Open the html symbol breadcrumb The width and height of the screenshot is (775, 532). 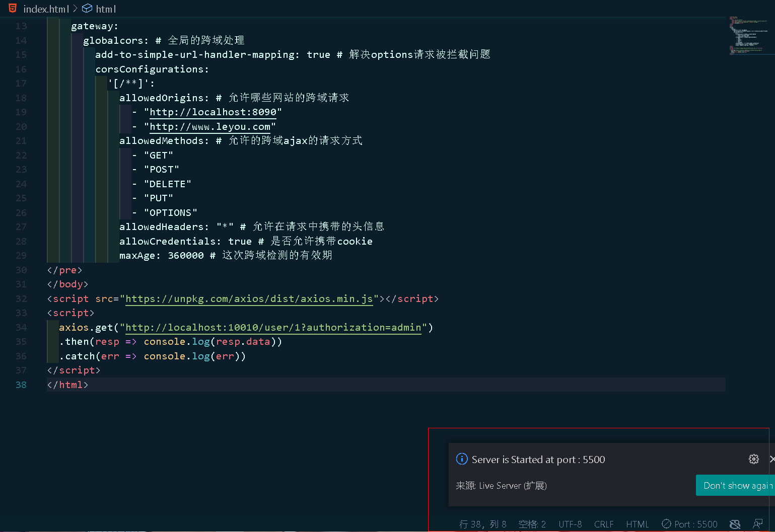(106, 9)
